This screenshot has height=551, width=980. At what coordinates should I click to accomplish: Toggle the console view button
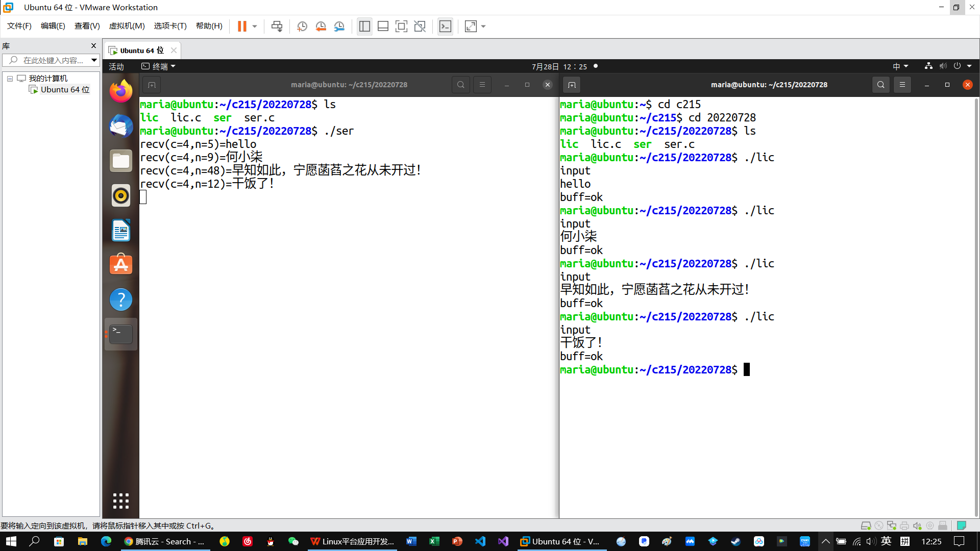[445, 27]
